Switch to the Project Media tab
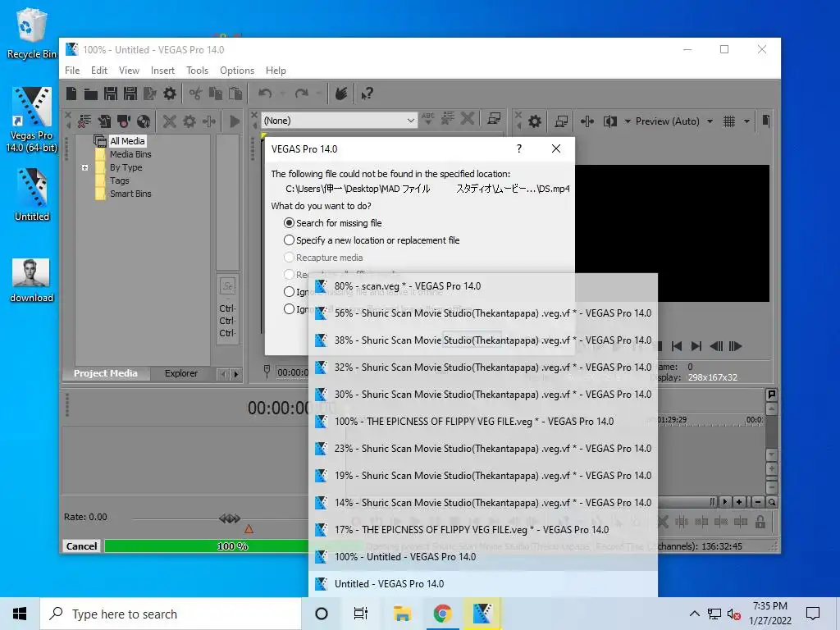 [x=106, y=373]
